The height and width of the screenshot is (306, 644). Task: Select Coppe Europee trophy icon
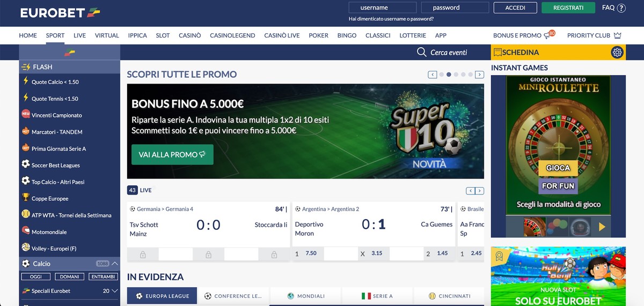(x=25, y=198)
